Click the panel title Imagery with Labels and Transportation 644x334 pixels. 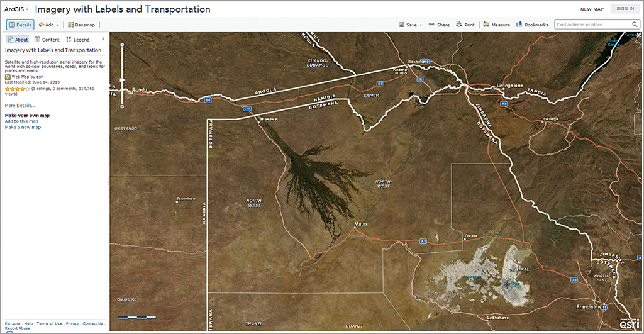point(53,50)
